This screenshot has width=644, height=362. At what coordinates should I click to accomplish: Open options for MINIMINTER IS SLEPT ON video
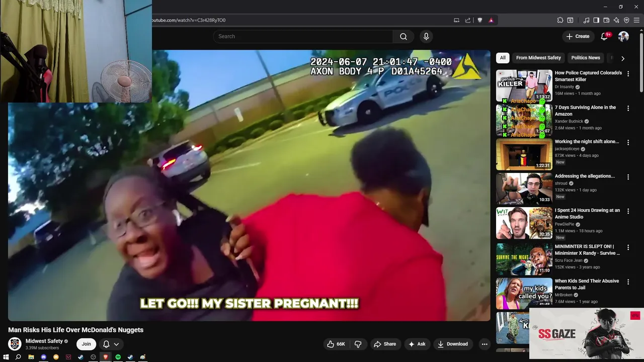point(628,247)
